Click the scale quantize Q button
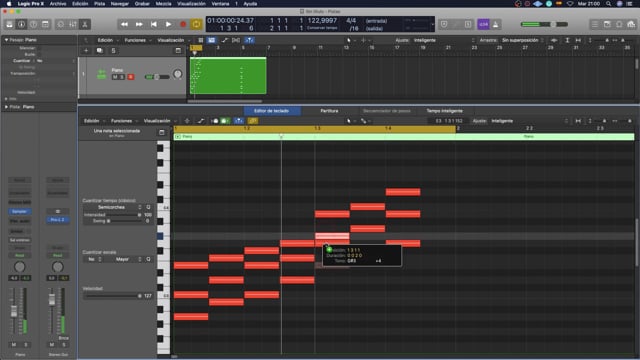This screenshot has width=640, height=360. tap(148, 259)
